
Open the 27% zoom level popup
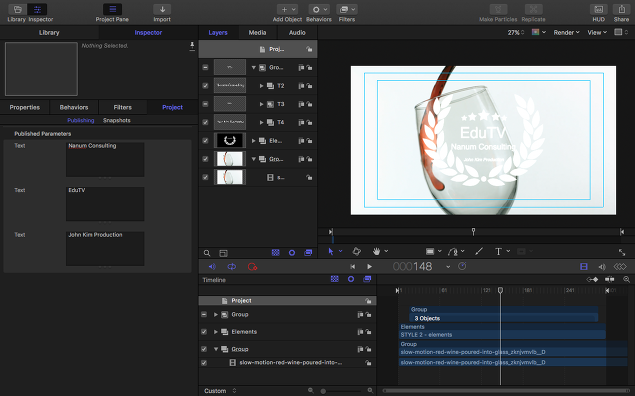click(x=516, y=32)
